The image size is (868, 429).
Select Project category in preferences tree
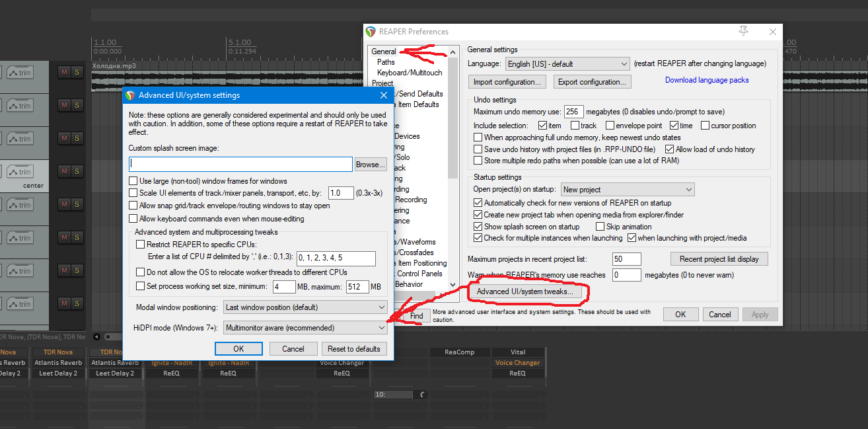(382, 83)
